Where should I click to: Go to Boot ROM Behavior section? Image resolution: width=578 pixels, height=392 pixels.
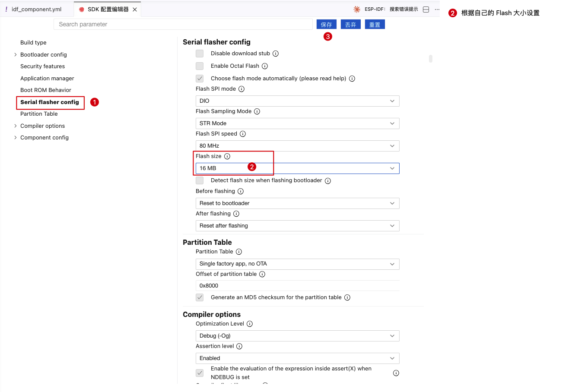coord(46,90)
